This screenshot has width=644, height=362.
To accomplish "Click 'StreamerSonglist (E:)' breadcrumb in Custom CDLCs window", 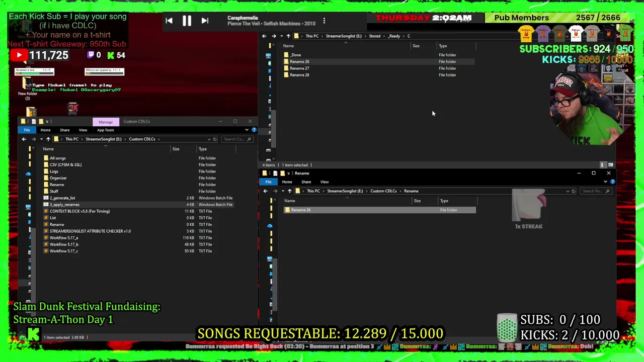I will pos(104,139).
